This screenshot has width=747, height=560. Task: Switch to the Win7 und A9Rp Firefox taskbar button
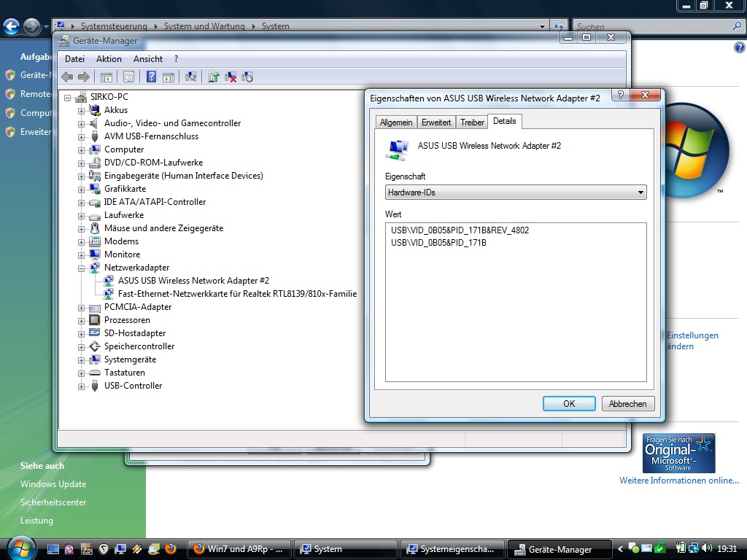(239, 549)
